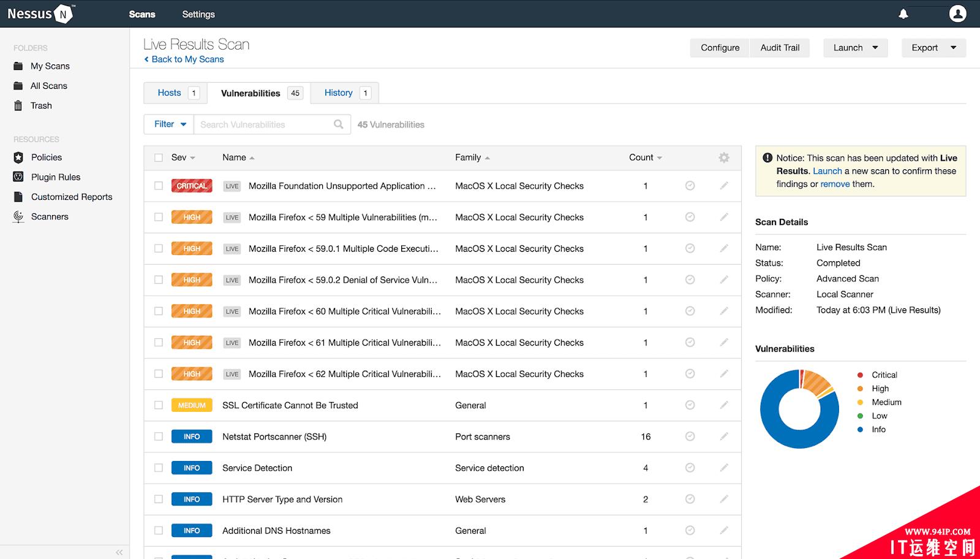Check the Firefox < 59.0.1 row checkbox

[159, 248]
